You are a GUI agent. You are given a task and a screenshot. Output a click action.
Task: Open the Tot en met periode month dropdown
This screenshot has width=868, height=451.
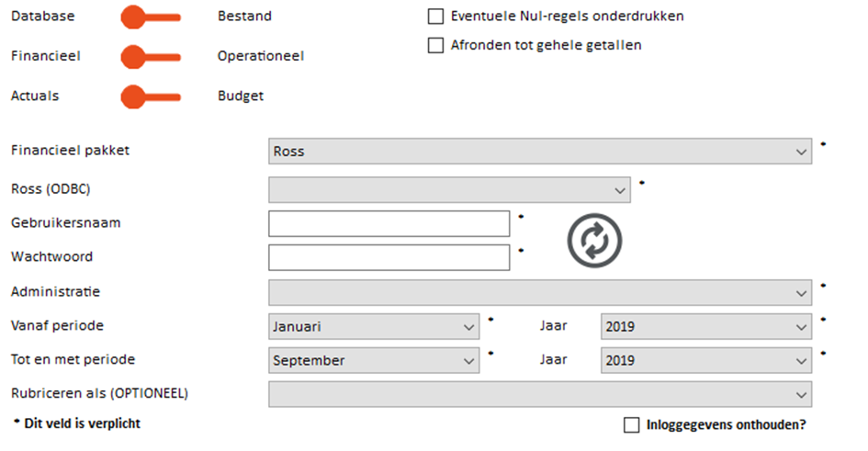(374, 360)
